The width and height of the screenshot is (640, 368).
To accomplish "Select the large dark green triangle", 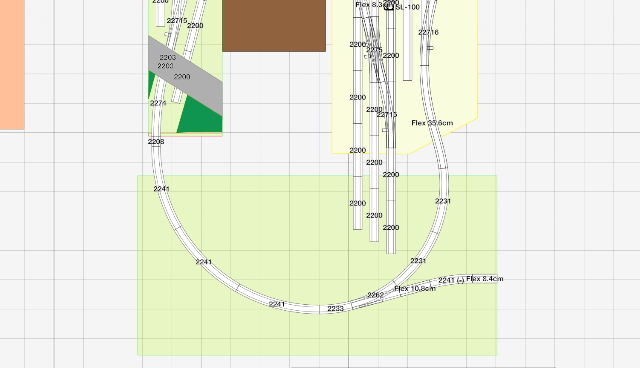I will point(201,117).
